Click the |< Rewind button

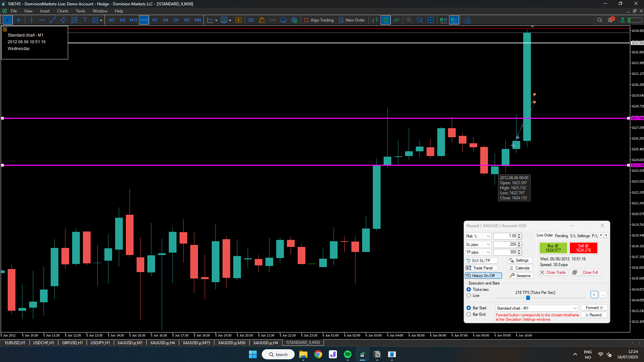594,315
